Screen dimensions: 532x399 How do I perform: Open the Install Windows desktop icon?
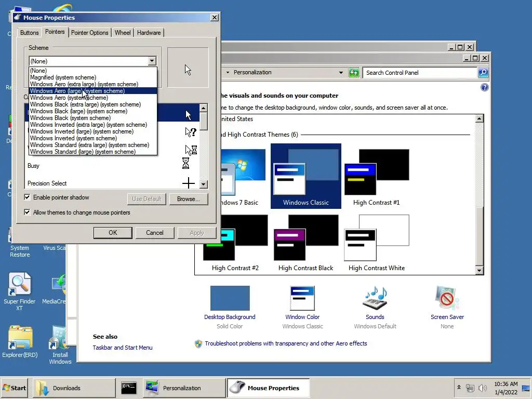coord(60,345)
